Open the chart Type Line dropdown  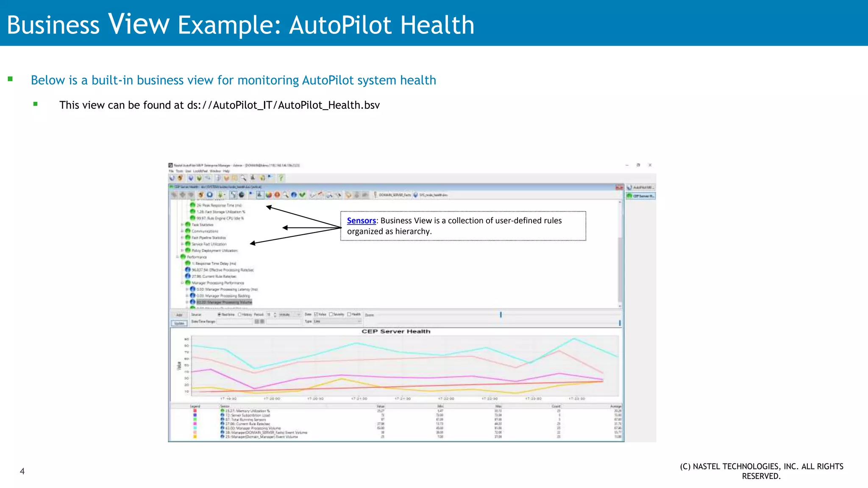[x=337, y=322]
